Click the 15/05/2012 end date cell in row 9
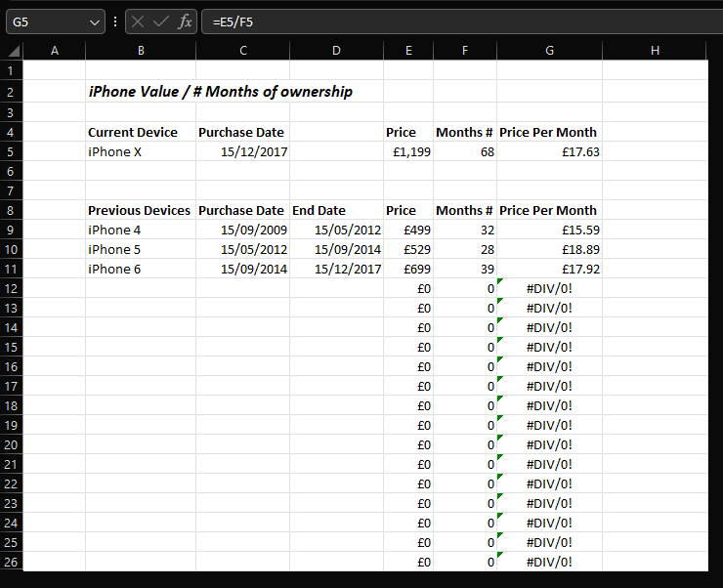The height and width of the screenshot is (588, 723). click(336, 230)
